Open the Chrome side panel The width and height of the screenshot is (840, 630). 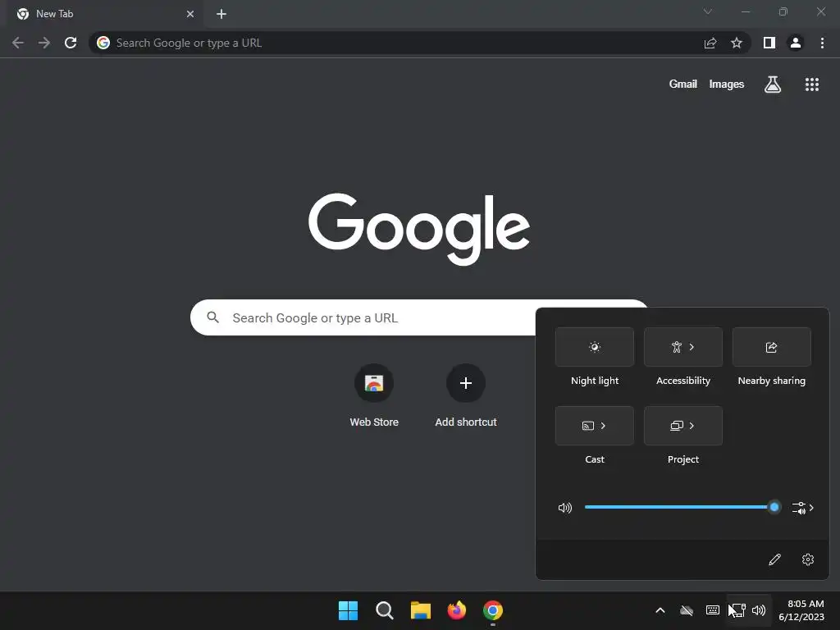click(x=769, y=43)
